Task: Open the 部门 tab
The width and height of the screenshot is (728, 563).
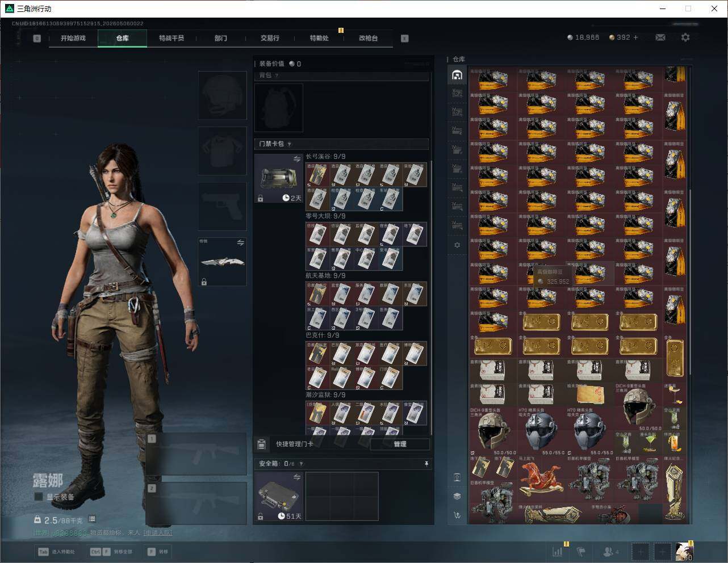Action: click(x=220, y=38)
